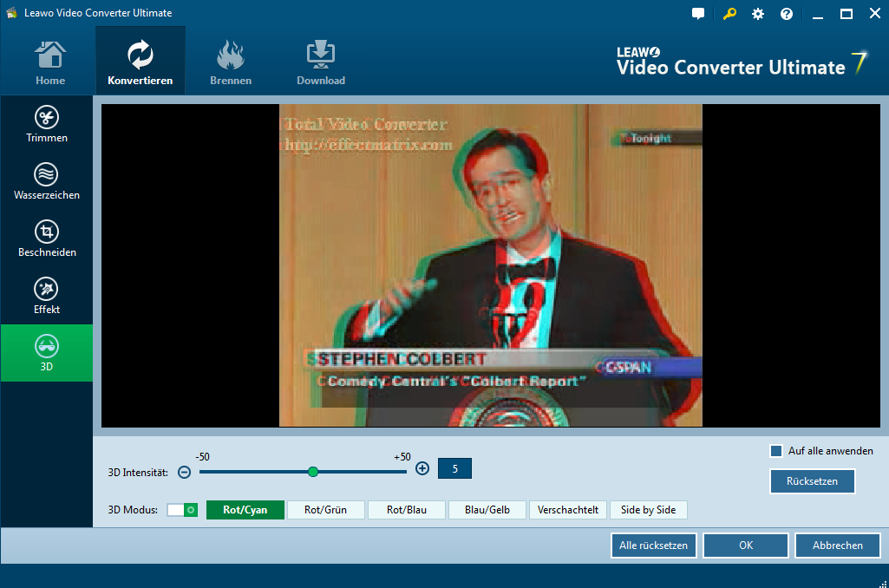The width and height of the screenshot is (889, 588).
Task: Select Verschachtelt 3D mode
Action: (567, 510)
